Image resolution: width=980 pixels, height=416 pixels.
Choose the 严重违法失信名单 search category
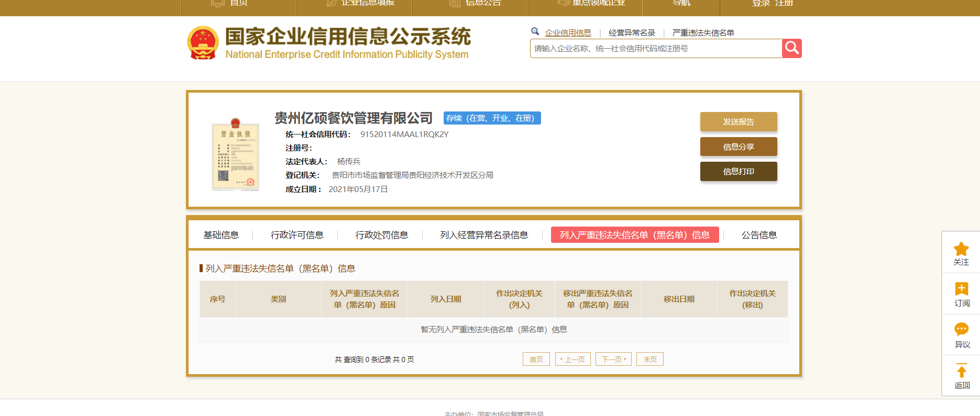[x=703, y=33]
